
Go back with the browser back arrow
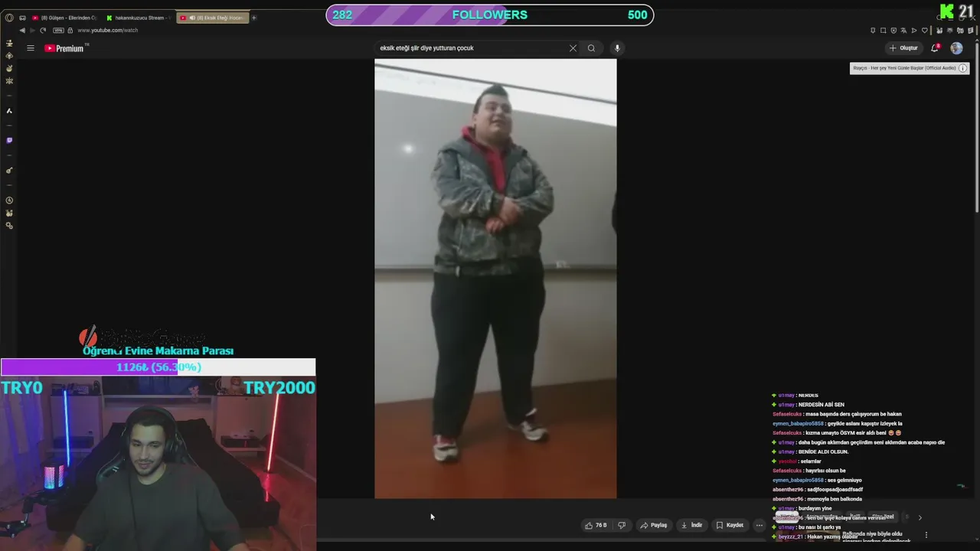click(22, 30)
